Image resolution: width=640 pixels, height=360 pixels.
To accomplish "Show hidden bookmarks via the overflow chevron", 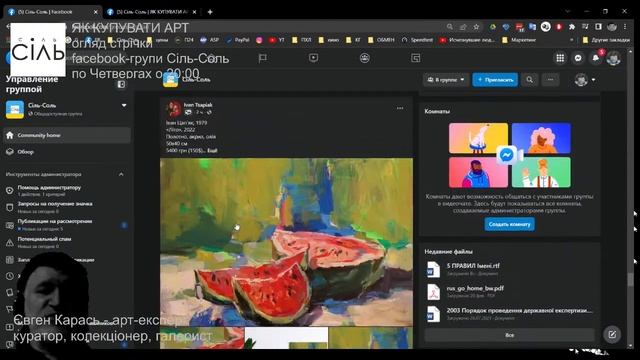I will point(571,40).
